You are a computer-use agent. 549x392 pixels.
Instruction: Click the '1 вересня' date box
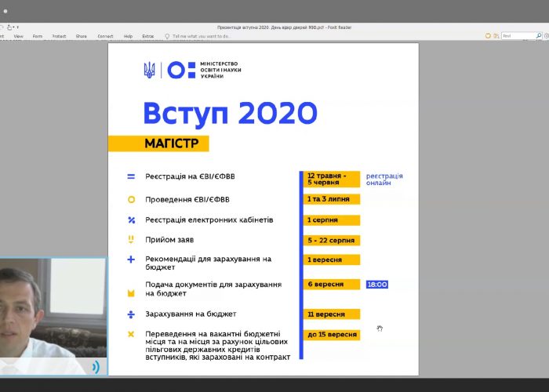tap(332, 260)
